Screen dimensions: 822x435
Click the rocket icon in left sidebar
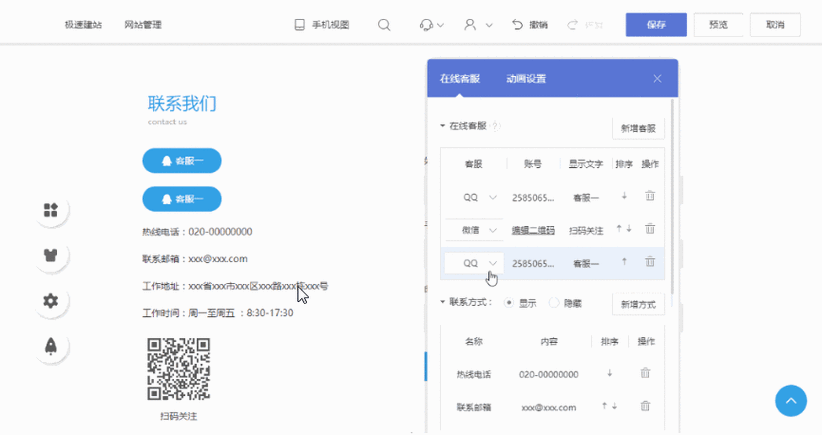tap(51, 346)
